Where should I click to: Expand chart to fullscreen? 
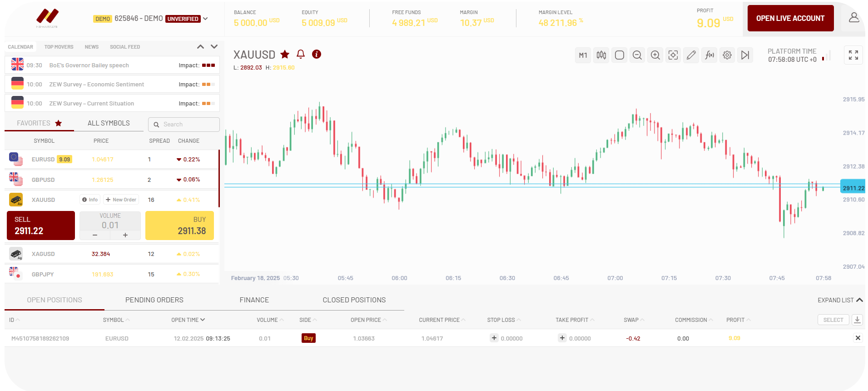(x=853, y=55)
